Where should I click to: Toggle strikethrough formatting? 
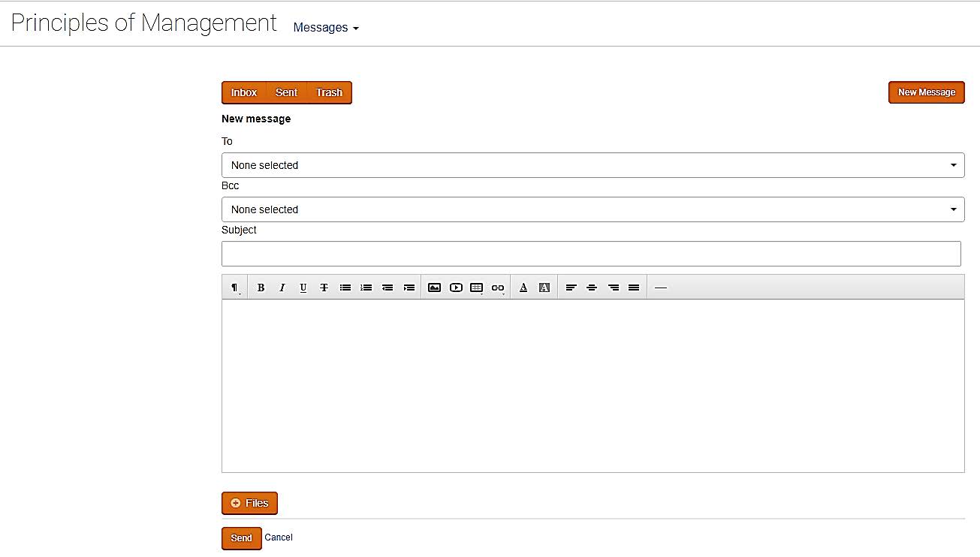[x=324, y=288]
